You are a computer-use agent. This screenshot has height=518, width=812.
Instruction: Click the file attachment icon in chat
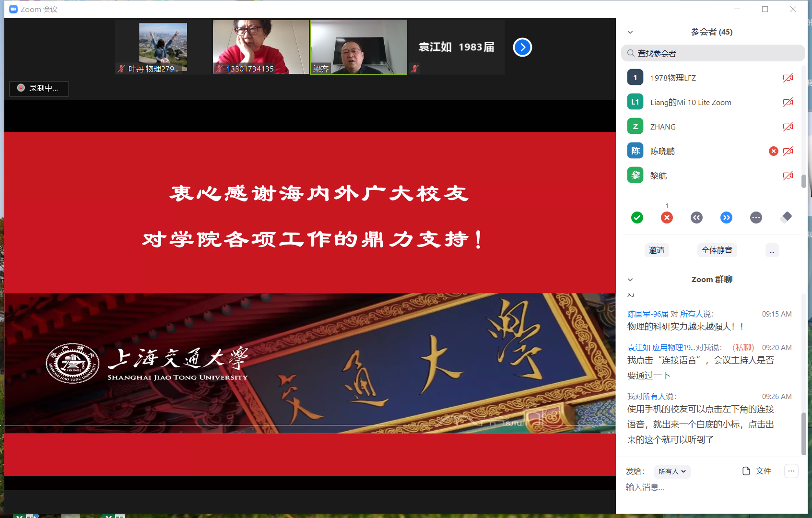tap(746, 471)
